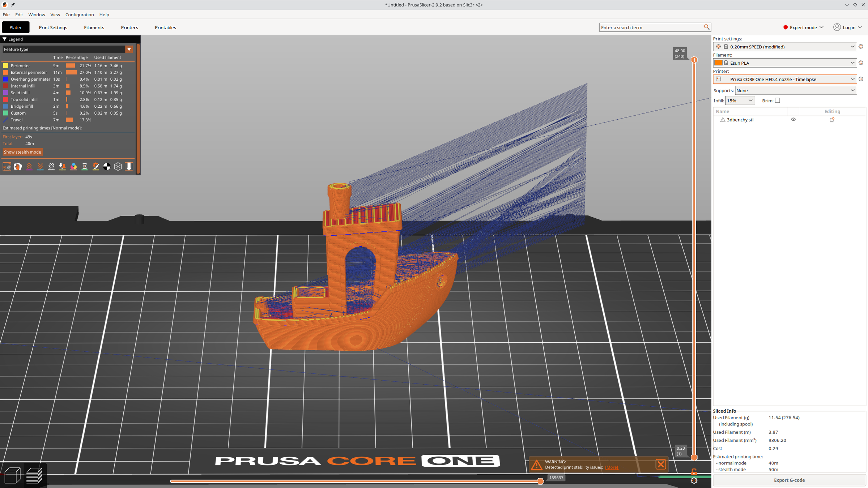The height and width of the screenshot is (488, 868).
Task: Open the Expert mode dropdown
Action: coord(803,27)
